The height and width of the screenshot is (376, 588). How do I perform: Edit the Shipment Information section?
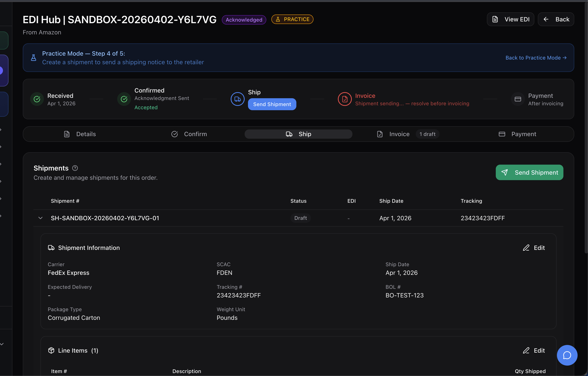pos(534,248)
